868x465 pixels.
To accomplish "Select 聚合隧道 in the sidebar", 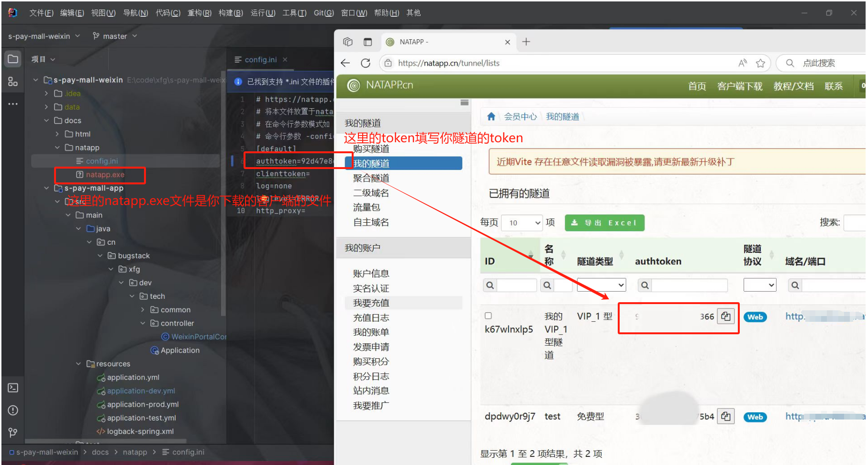I will pyautogui.click(x=371, y=178).
